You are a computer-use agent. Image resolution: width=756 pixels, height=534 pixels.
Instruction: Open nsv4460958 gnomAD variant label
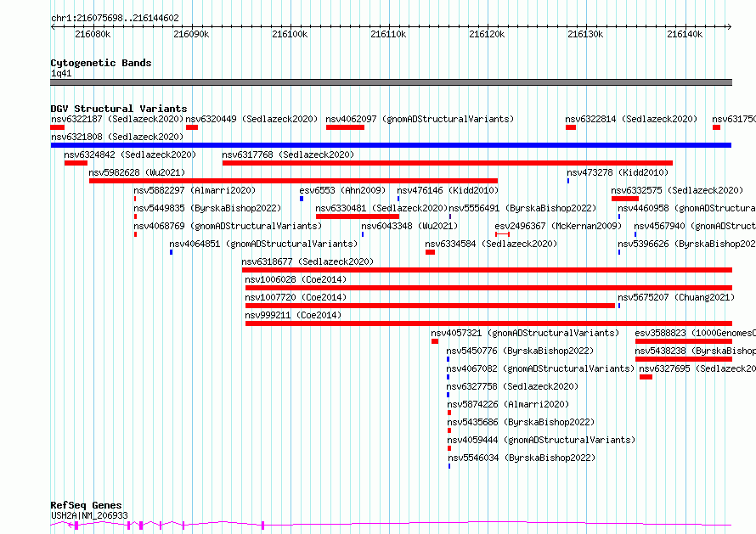click(x=686, y=208)
